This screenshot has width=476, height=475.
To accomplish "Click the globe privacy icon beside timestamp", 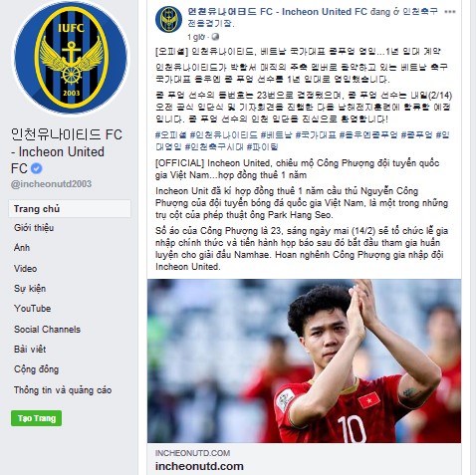I will point(215,37).
